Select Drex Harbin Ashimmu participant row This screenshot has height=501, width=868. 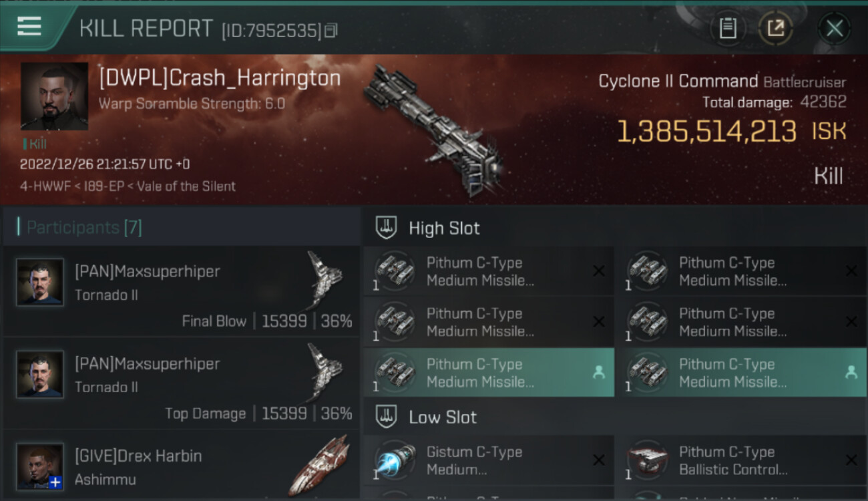[182, 466]
